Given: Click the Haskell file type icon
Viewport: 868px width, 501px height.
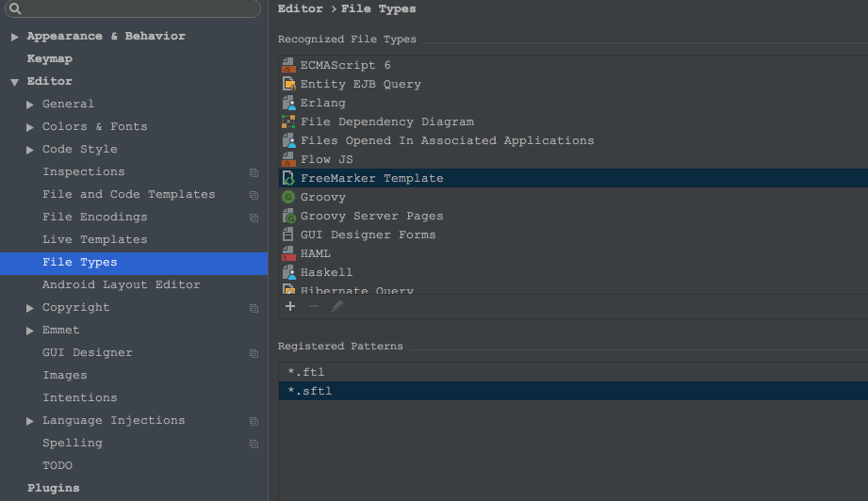Looking at the screenshot, I should [x=288, y=272].
